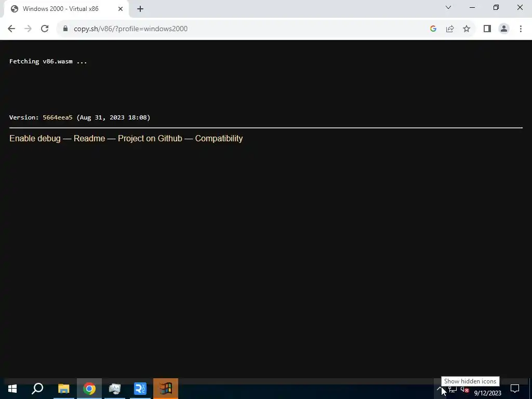Open the Chrome profile avatar

click(504, 29)
